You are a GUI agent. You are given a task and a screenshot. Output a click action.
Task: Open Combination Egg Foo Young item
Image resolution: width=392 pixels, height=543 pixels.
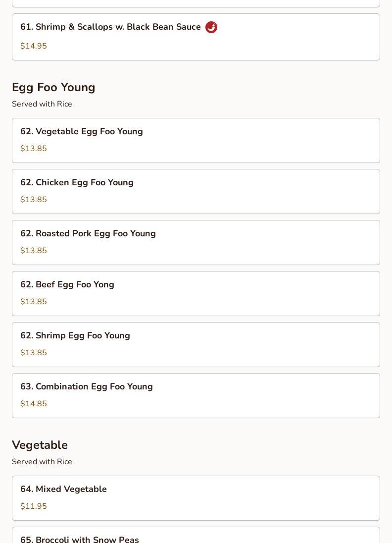tap(87, 387)
